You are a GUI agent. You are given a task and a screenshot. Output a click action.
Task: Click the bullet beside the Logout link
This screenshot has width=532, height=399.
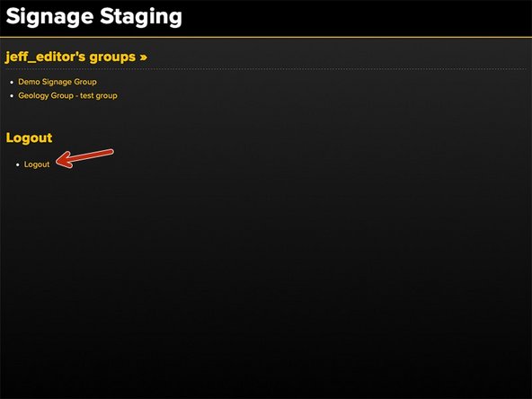tap(18, 164)
